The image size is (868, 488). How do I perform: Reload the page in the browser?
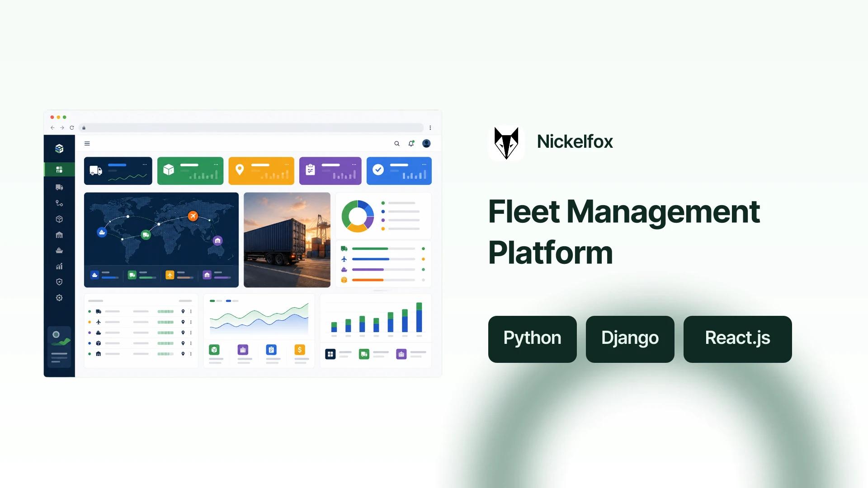(71, 128)
